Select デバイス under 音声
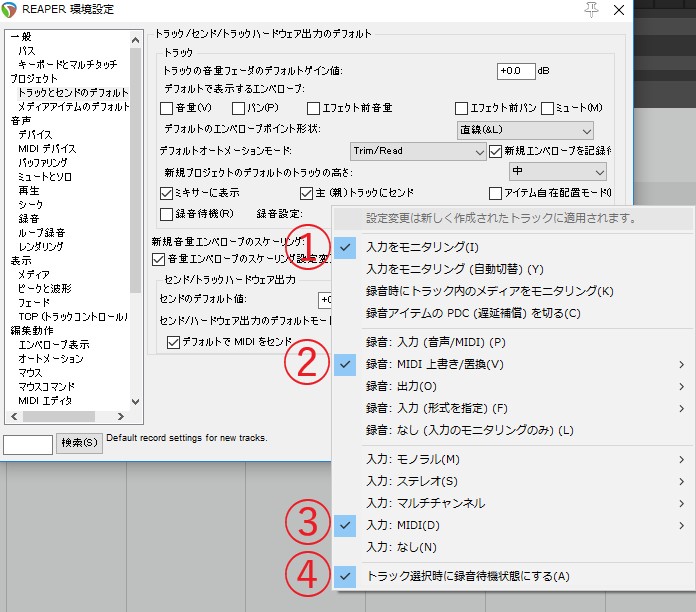The height and width of the screenshot is (612, 696). [35, 134]
